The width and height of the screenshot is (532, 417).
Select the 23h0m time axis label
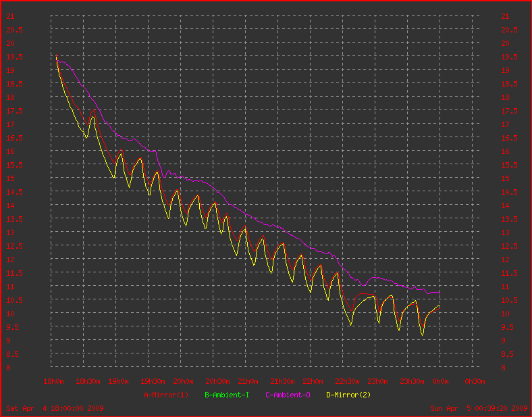377,381
